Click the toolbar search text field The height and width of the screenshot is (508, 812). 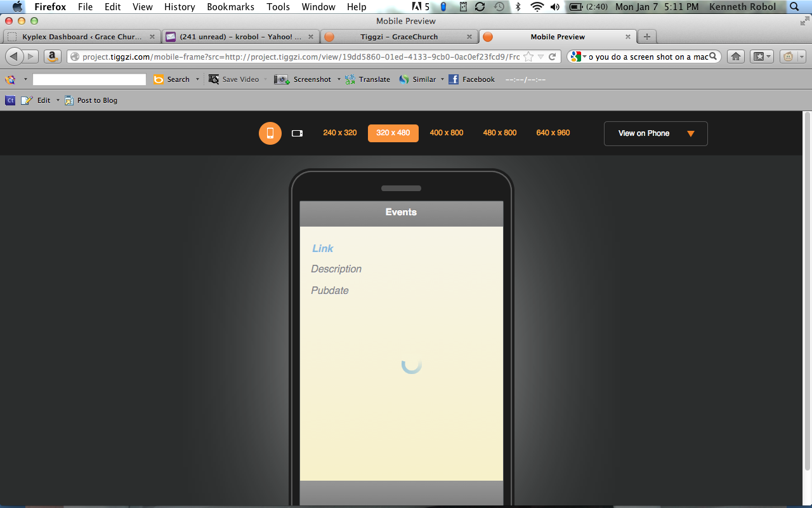[x=89, y=79]
